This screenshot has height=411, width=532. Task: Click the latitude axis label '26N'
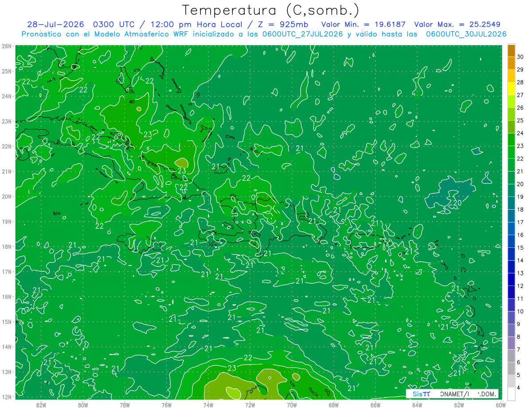[x=6, y=46]
